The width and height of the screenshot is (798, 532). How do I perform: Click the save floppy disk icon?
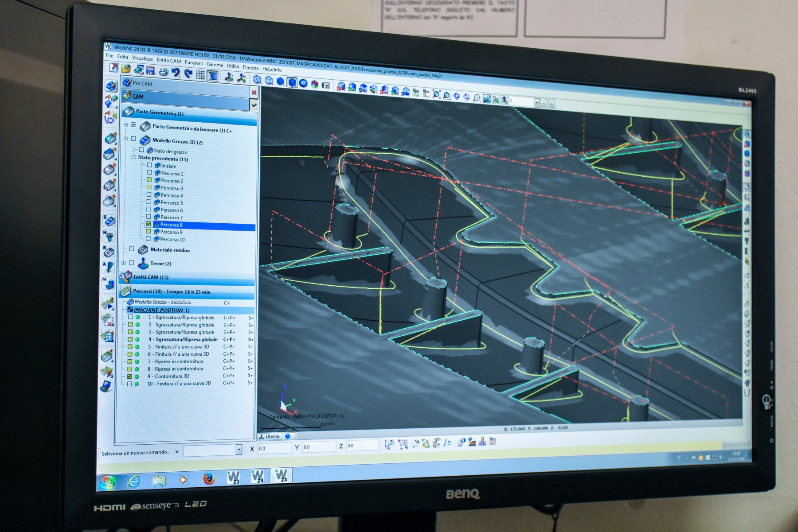click(150, 71)
